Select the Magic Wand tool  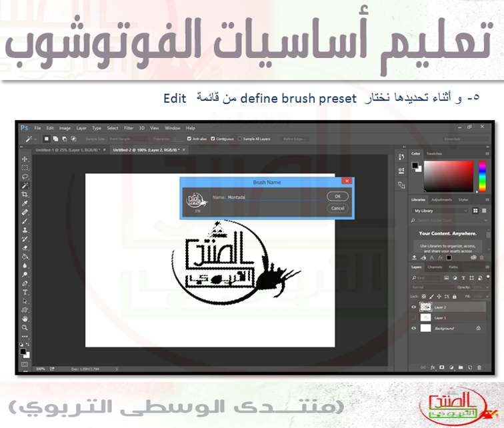click(25, 185)
